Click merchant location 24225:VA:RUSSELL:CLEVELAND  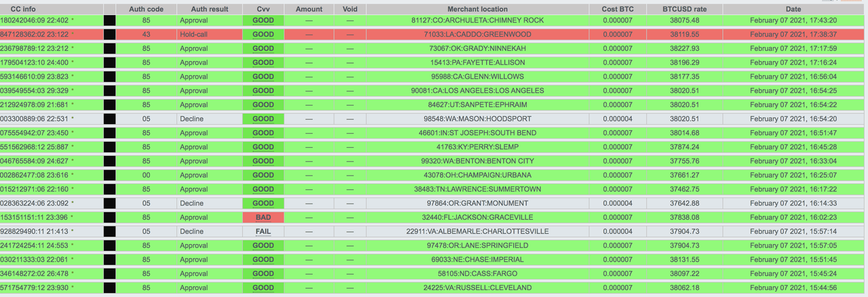click(x=477, y=288)
